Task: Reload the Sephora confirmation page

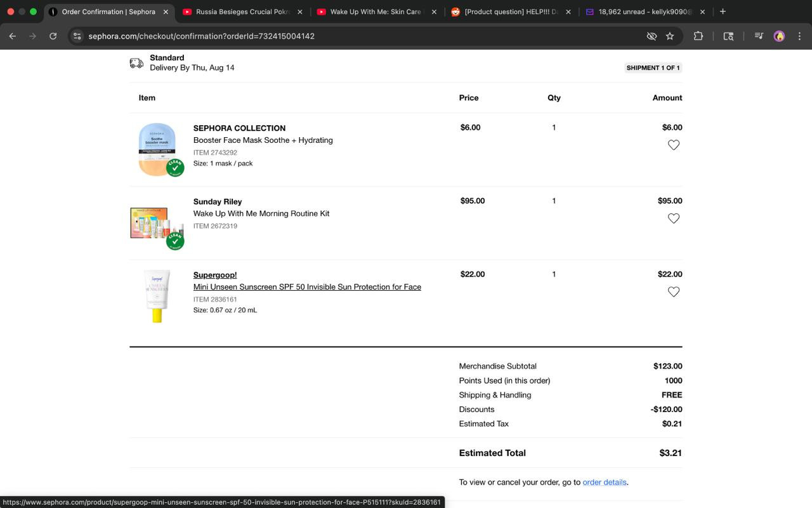Action: [53, 36]
